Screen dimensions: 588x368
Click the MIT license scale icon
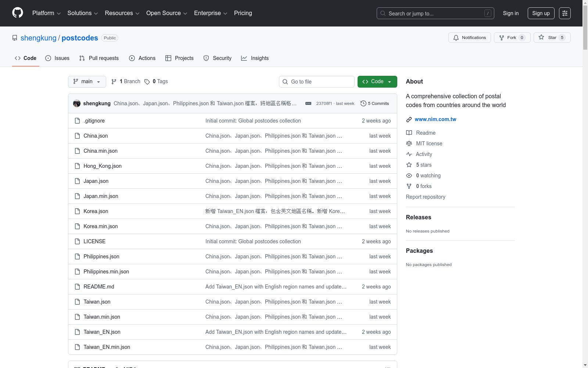point(409,144)
